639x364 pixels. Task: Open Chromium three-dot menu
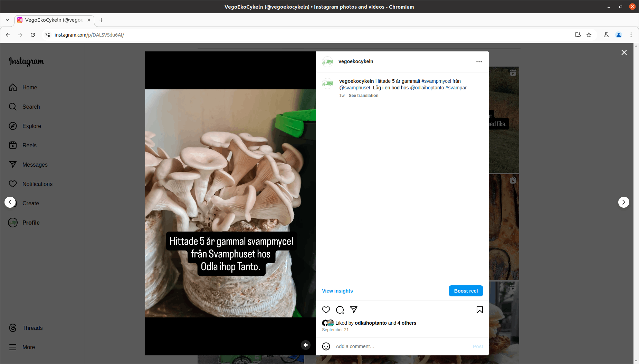coord(631,35)
